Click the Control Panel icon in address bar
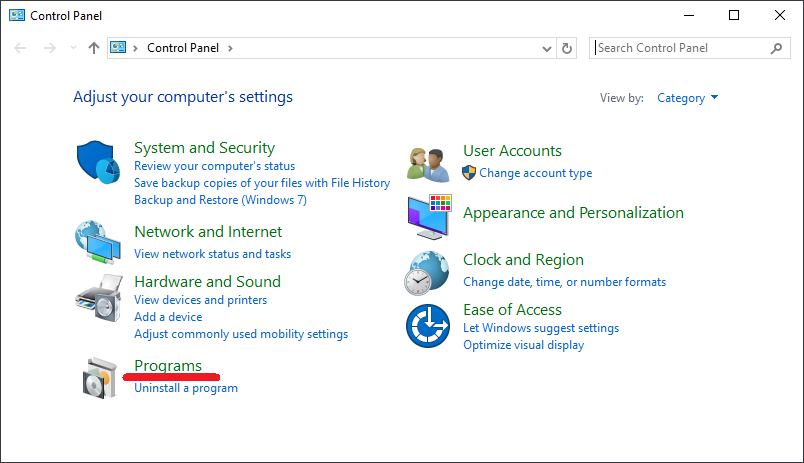Image resolution: width=804 pixels, height=463 pixels. click(118, 48)
